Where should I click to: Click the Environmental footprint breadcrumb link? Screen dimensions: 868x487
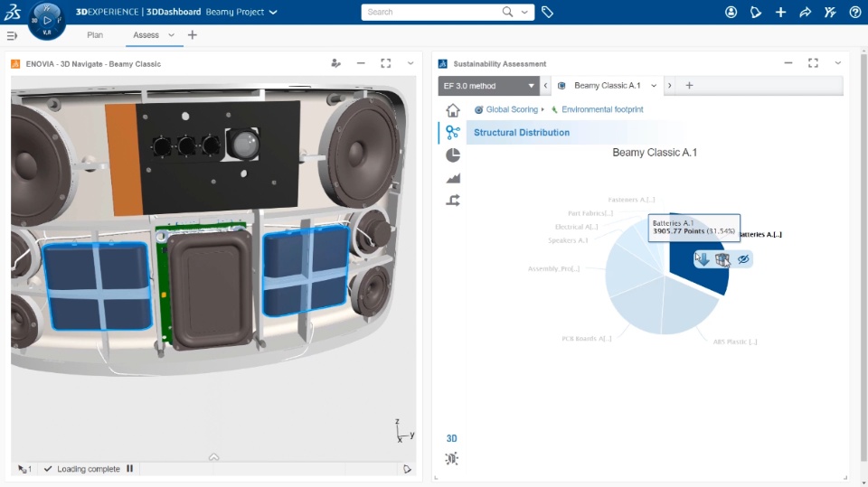pos(602,109)
